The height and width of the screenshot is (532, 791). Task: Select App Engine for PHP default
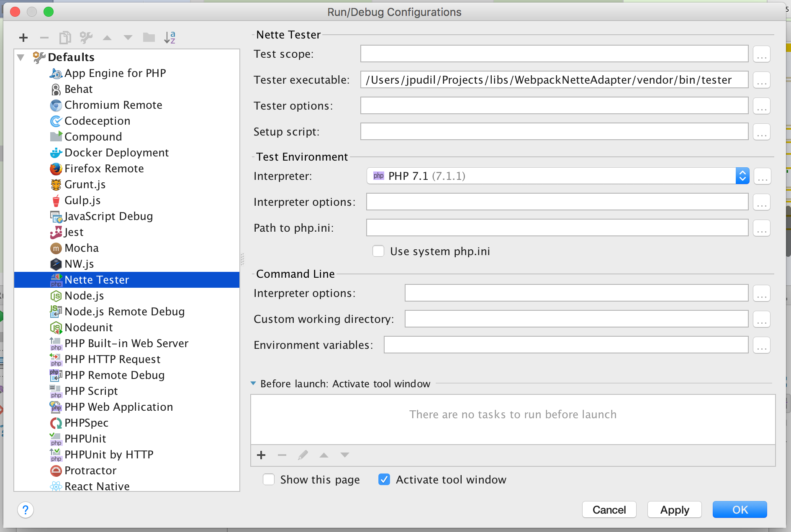pyautogui.click(x=115, y=73)
